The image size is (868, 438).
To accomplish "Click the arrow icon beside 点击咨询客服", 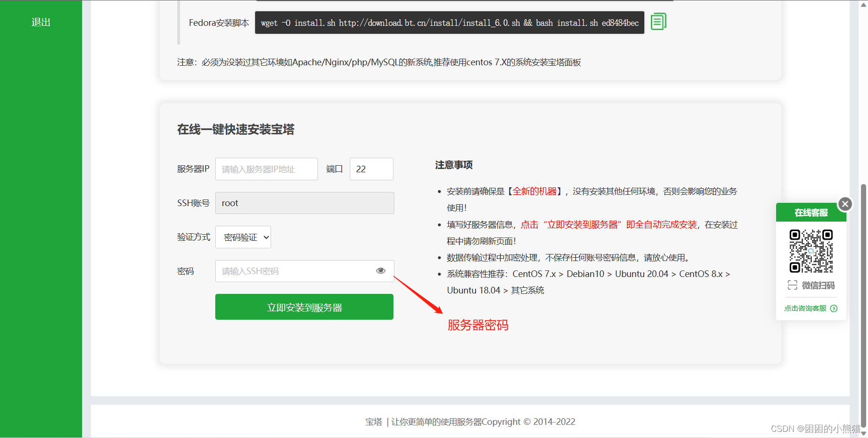I will coord(834,308).
